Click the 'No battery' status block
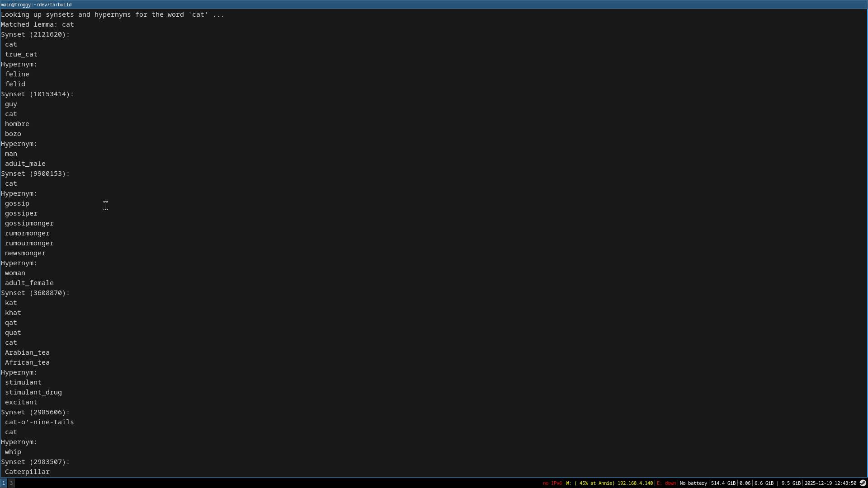Screen dimensions: 868x488 point(693,483)
